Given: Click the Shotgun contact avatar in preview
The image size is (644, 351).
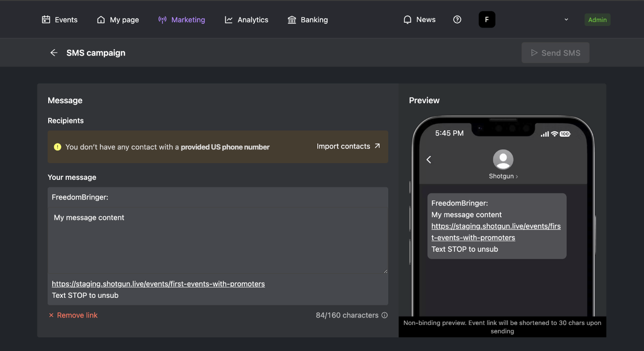Looking at the screenshot, I should coord(503,159).
